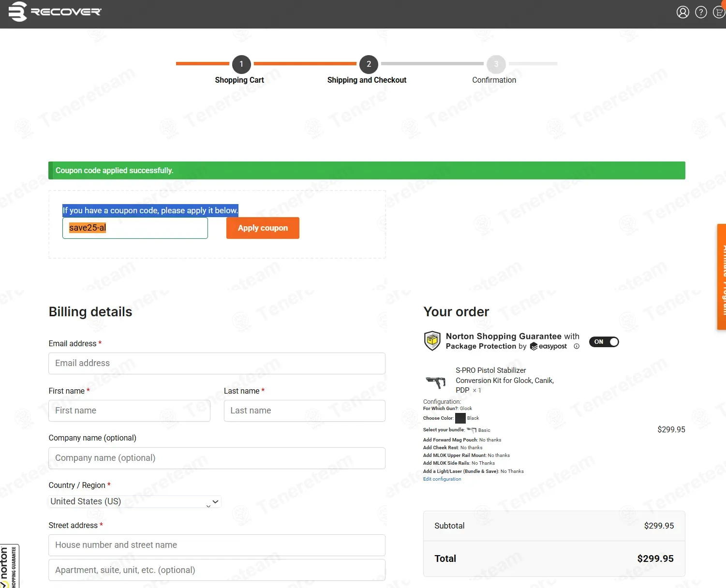The height and width of the screenshot is (588, 726).
Task: Select Shipping and Checkout step 2
Action: tap(369, 64)
